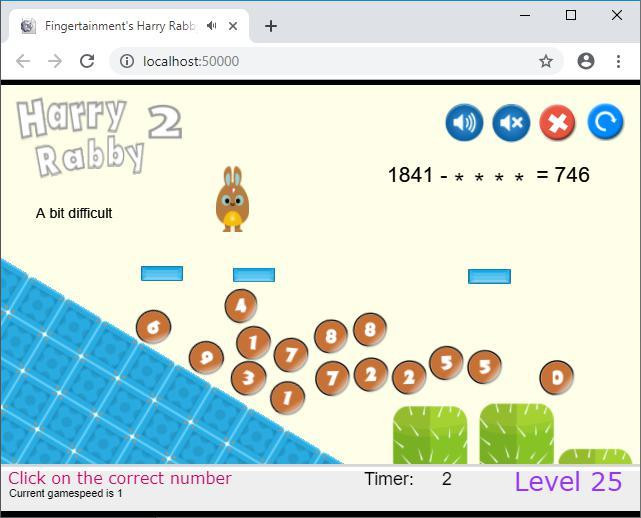The height and width of the screenshot is (518, 641).
Task: Reload the localhost page
Action: tap(87, 61)
